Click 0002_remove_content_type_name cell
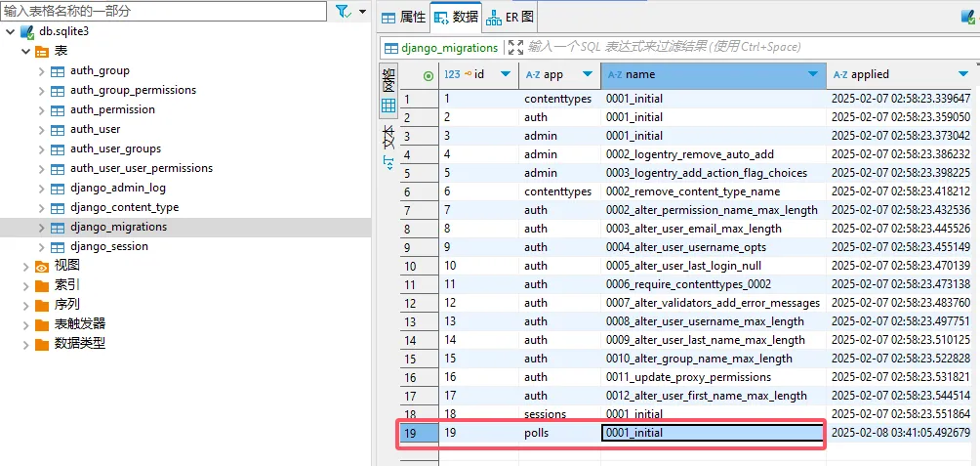Viewport: 980px width, 466px height. [x=714, y=191]
